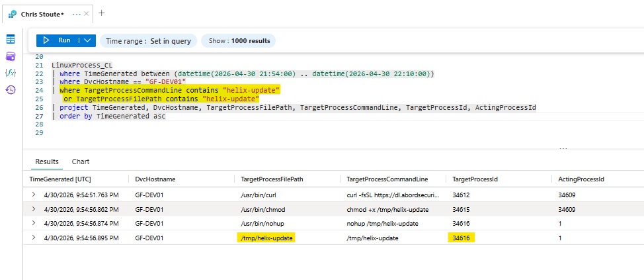Viewport: 644px width, 280px height.
Task: Add a new query tab
Action: (101, 13)
